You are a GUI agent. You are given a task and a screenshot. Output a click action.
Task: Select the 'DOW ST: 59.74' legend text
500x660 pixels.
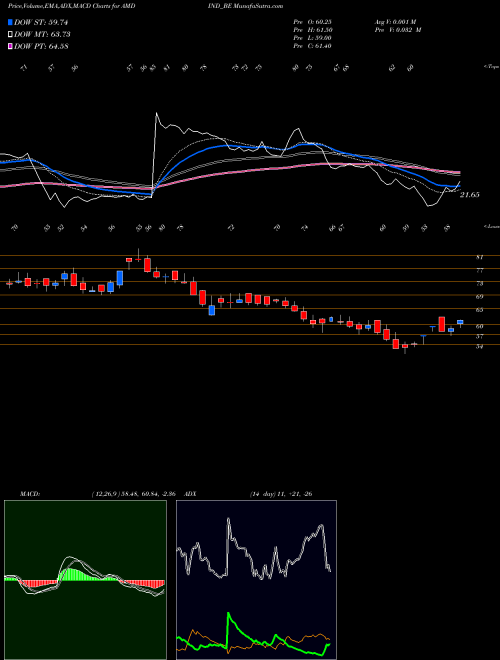pyautogui.click(x=41, y=22)
